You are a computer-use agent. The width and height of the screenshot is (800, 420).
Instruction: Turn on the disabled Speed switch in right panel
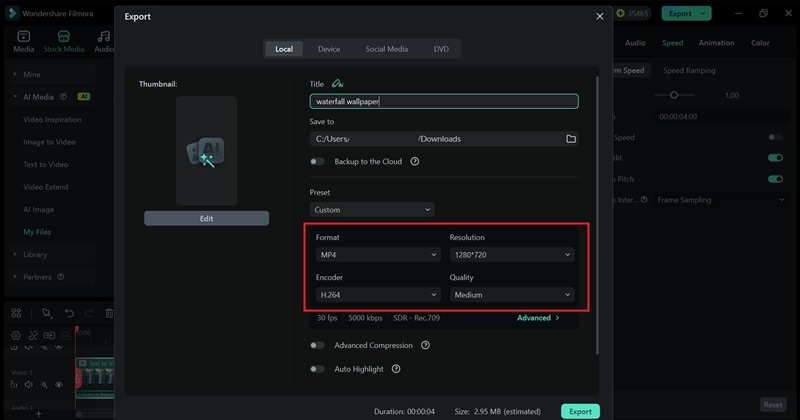(x=775, y=137)
